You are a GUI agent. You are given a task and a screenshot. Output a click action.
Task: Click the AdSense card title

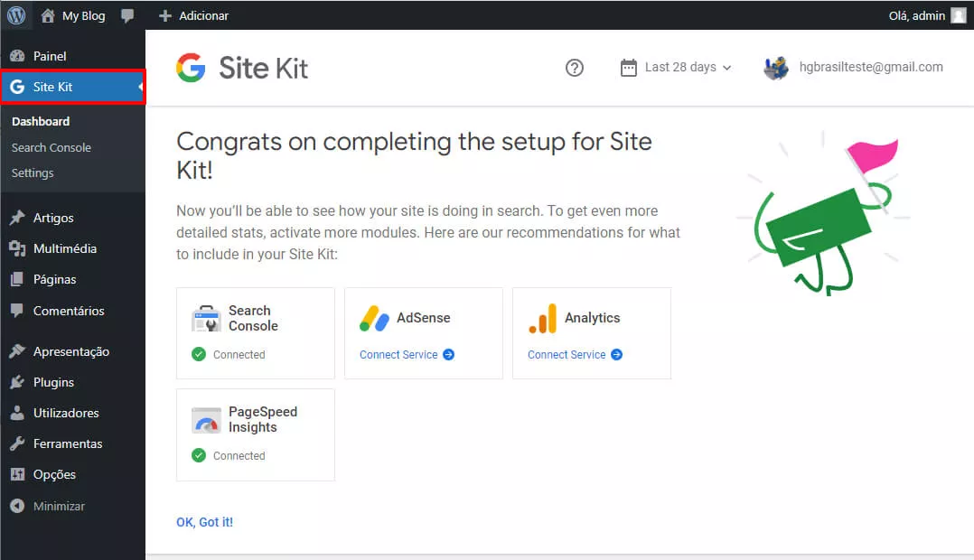[424, 318]
